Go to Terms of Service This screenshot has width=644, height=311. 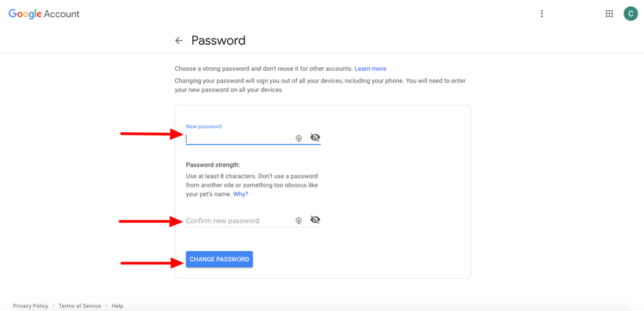(x=79, y=306)
